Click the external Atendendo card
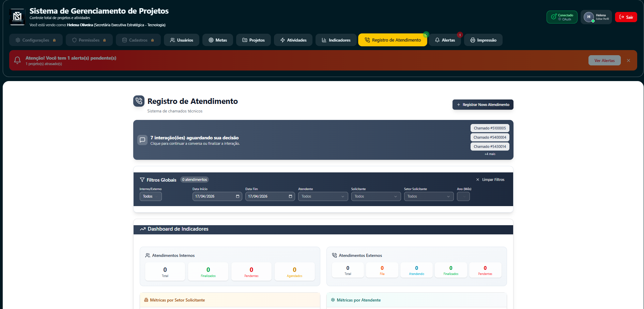 tap(416, 270)
